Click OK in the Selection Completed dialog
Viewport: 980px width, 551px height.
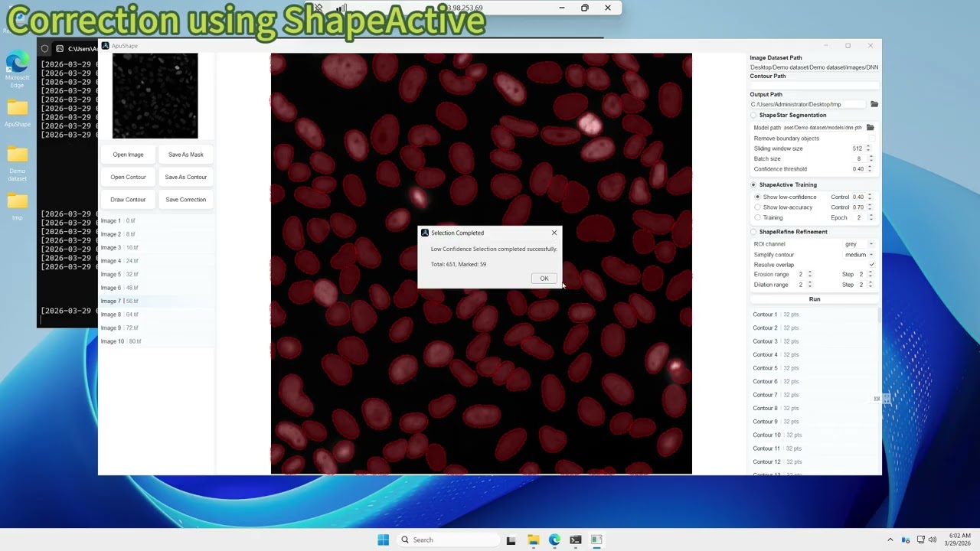544,279
